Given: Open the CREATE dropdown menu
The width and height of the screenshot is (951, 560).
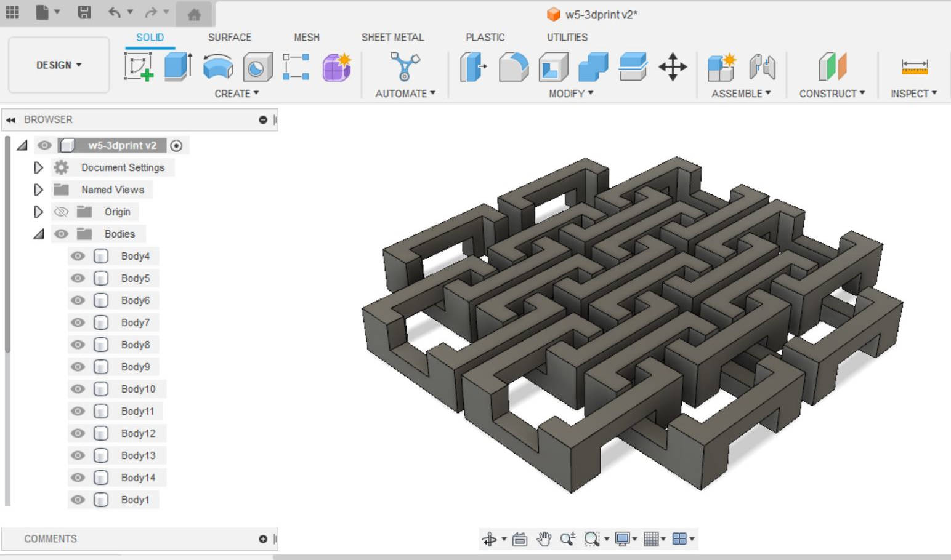Looking at the screenshot, I should coord(237,94).
